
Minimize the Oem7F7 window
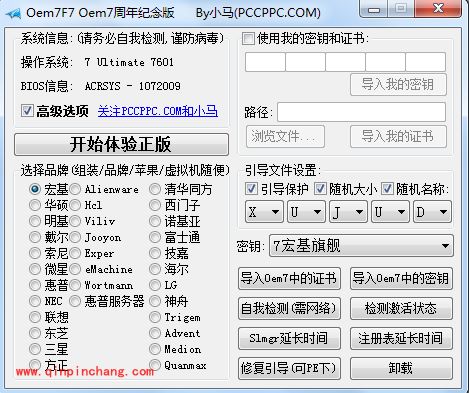pos(374,9)
